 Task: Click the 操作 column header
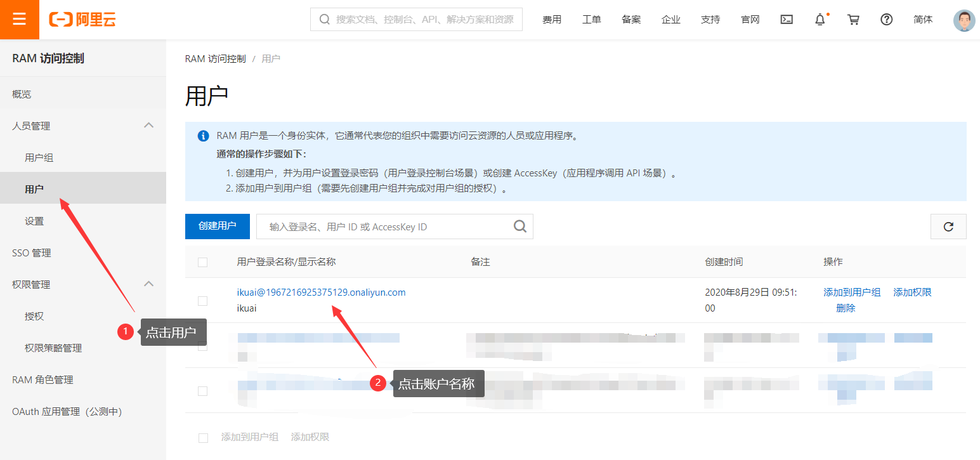click(833, 261)
